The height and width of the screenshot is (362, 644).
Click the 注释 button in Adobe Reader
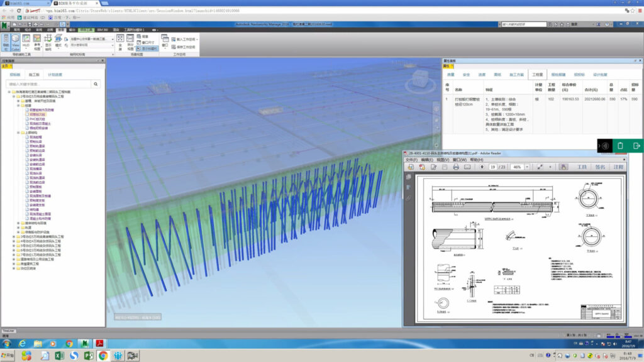(x=618, y=167)
